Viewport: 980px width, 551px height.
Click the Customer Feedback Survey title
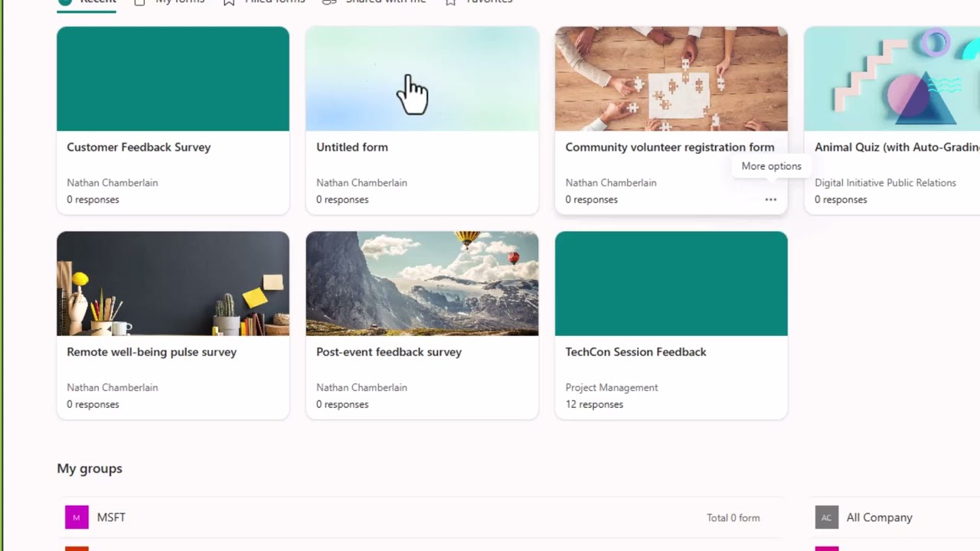coord(139,147)
